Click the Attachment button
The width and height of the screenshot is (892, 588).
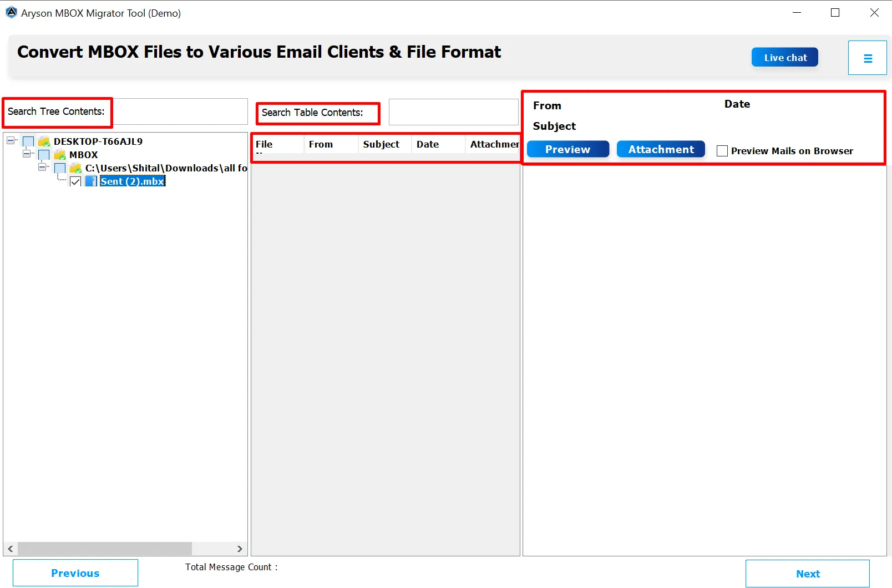pos(660,149)
